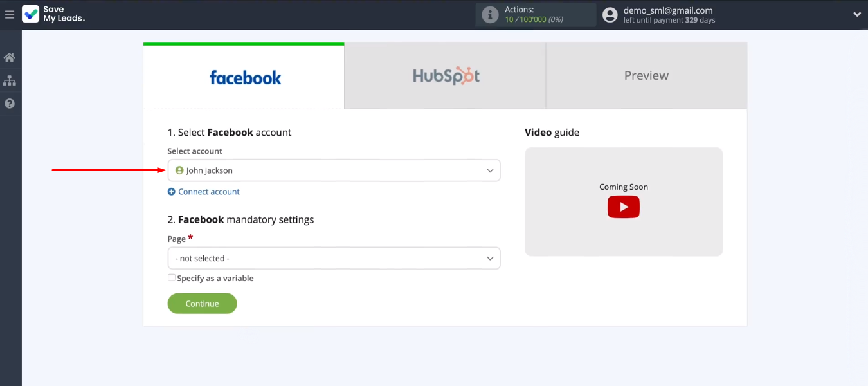Open the help question mark icon

[10, 104]
